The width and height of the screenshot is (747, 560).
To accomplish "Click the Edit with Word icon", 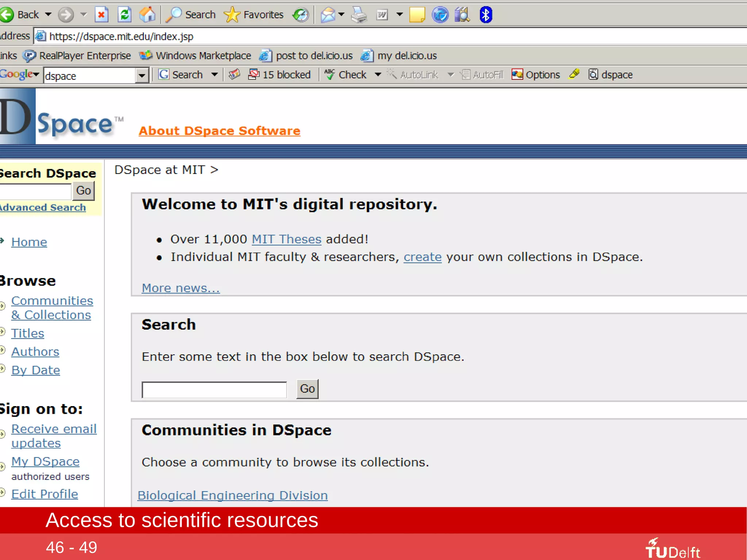I will (x=382, y=15).
